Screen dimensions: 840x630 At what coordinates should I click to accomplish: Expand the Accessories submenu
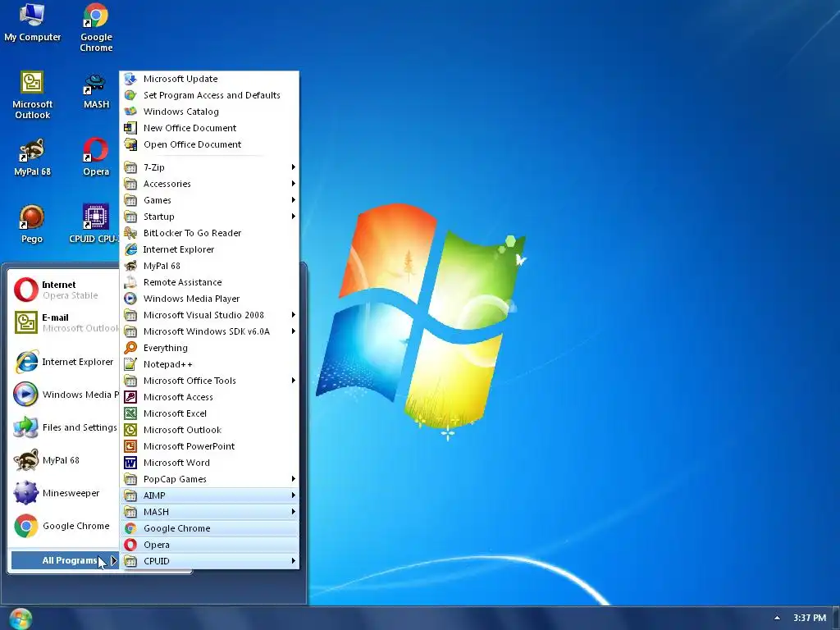tap(209, 184)
